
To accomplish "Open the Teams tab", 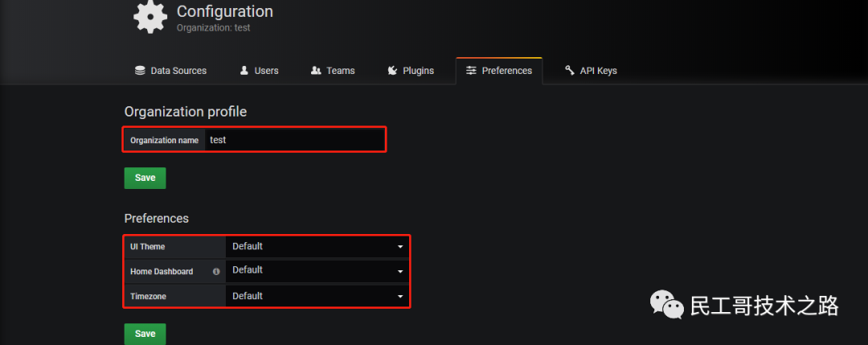I will (x=333, y=71).
